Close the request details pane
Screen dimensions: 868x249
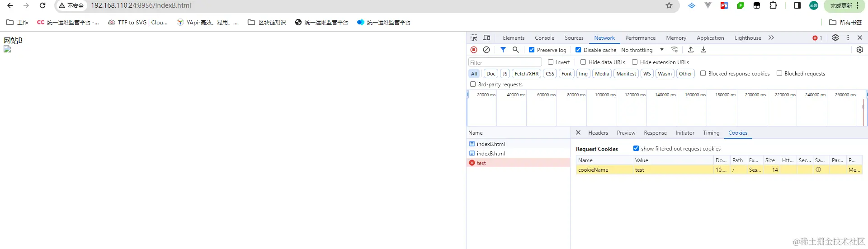click(578, 133)
